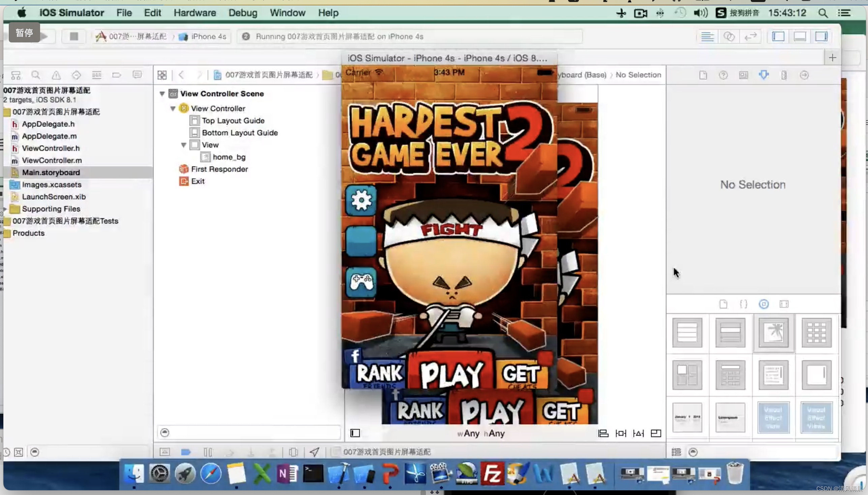Tap the settings gear button in simulator game
Viewport: 868px width, 495px height.
click(361, 200)
